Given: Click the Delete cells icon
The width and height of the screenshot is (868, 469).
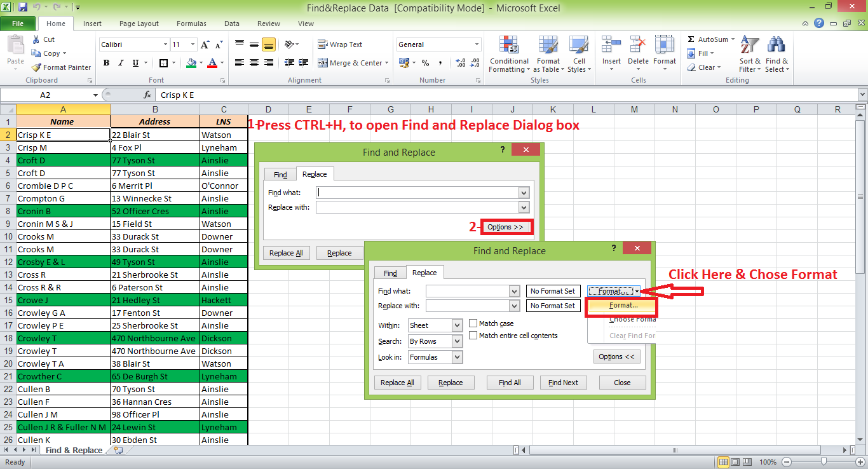Looking at the screenshot, I should (x=638, y=45).
